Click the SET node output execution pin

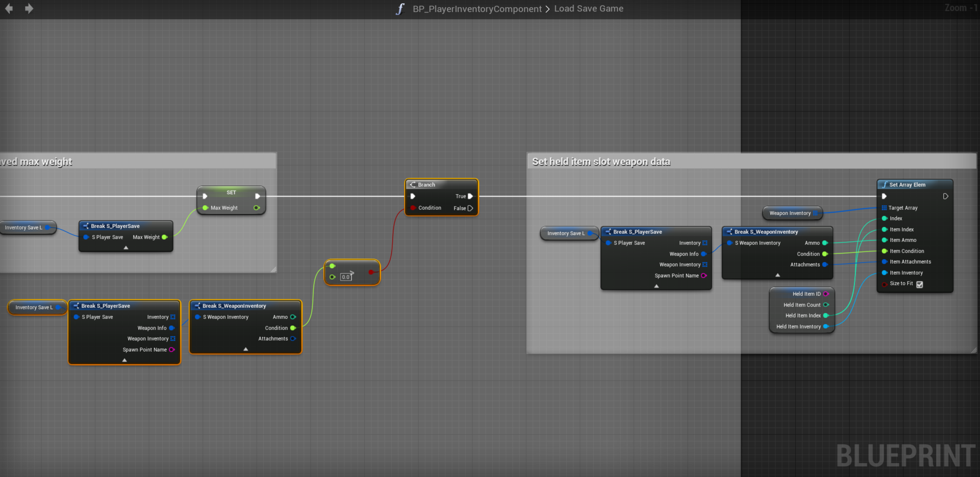[258, 196]
